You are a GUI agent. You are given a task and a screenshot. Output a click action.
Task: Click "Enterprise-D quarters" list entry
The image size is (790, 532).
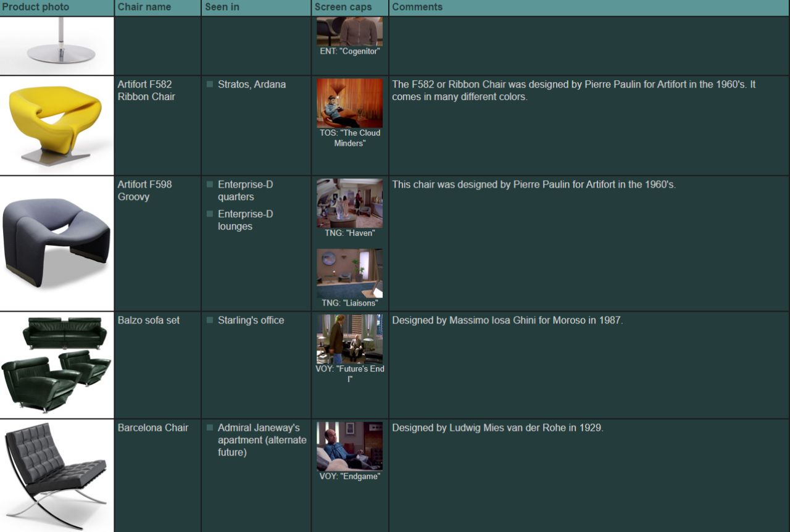click(x=245, y=190)
